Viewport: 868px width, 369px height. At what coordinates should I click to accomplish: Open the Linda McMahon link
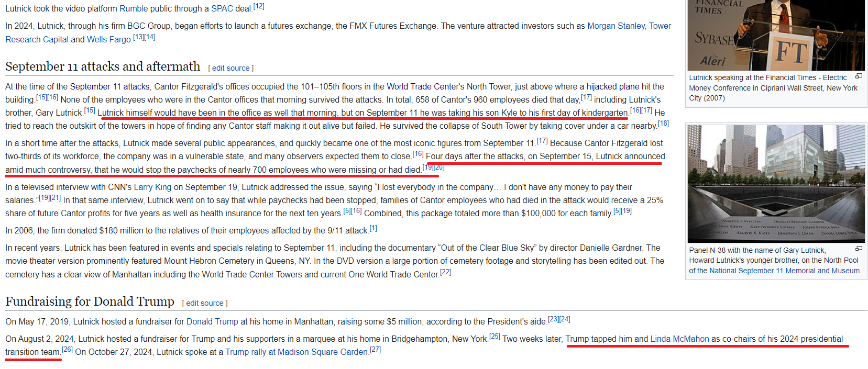click(x=679, y=339)
